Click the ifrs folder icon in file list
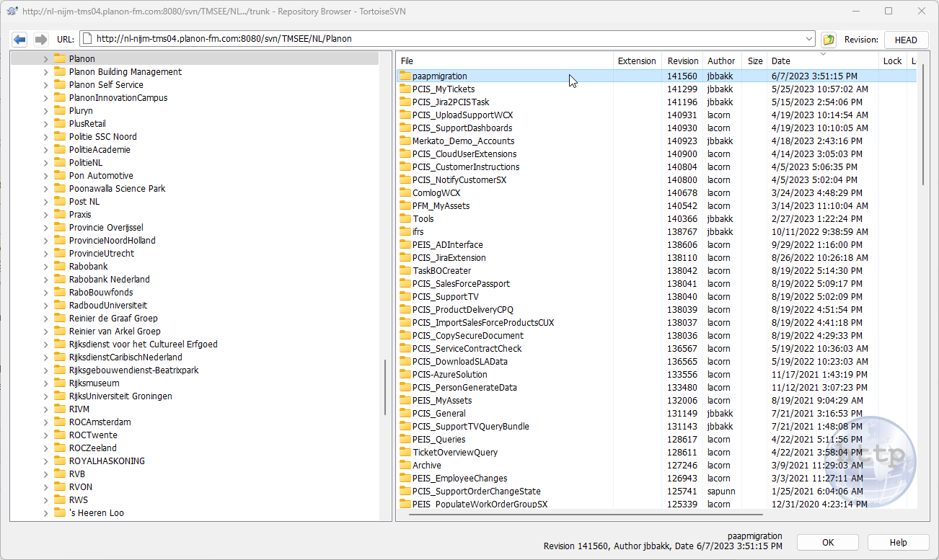939x560 pixels. pos(405,232)
